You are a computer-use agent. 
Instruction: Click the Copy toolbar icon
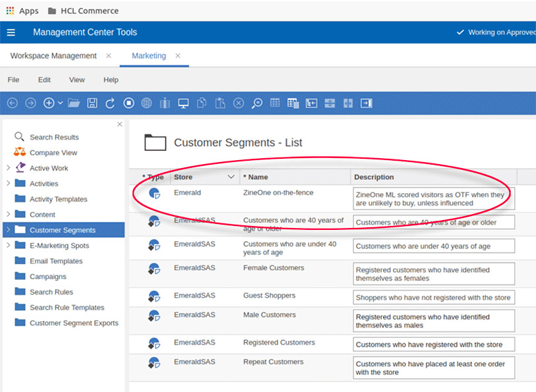[x=202, y=103]
